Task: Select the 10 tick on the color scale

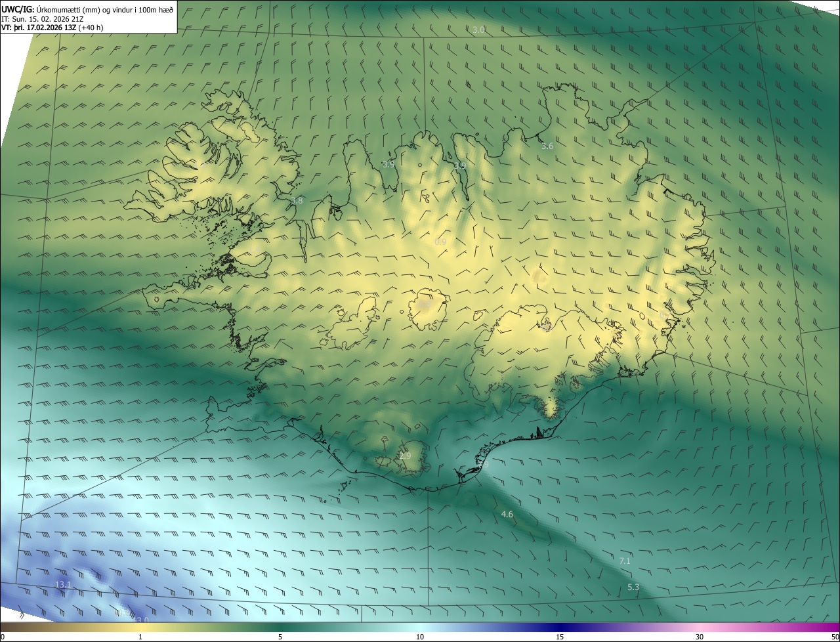Action: click(420, 637)
